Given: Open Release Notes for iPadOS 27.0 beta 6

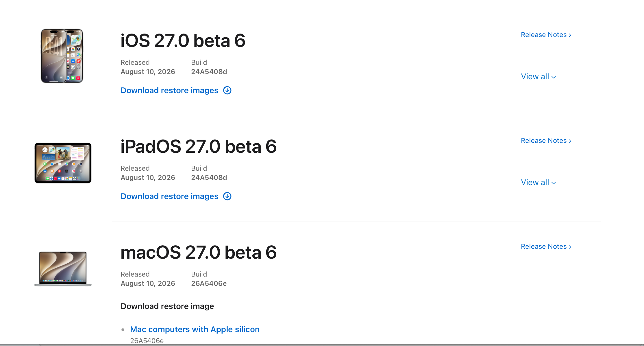Looking at the screenshot, I should point(546,141).
